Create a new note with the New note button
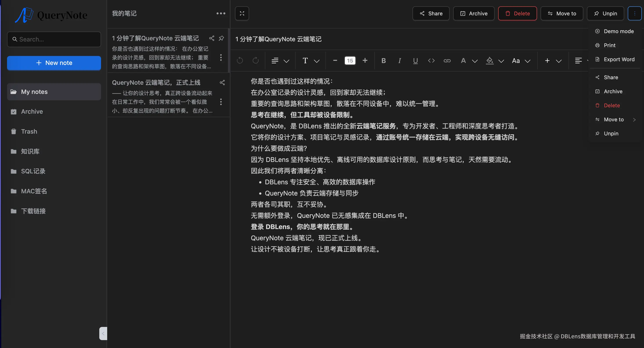 point(54,63)
